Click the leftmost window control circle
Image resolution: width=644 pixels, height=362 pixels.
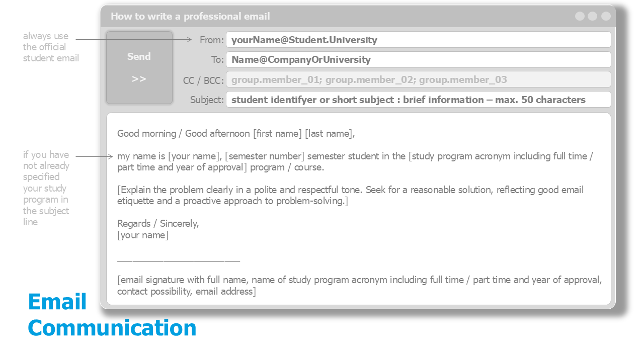(580, 16)
